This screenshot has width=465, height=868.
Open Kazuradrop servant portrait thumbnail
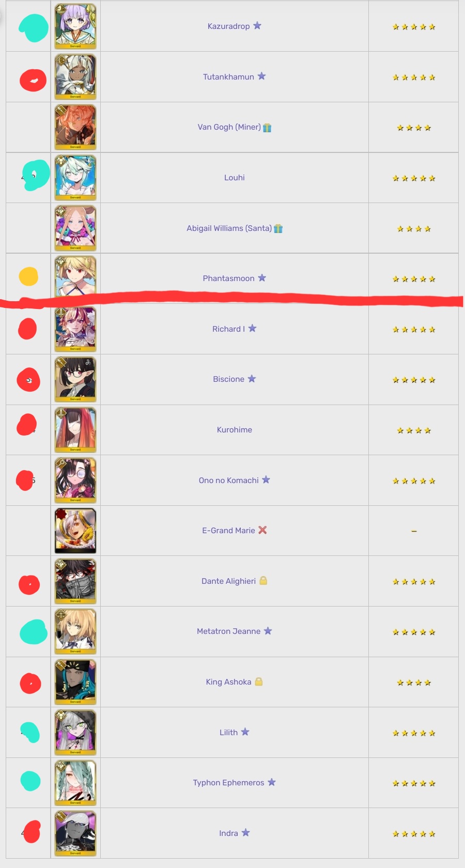(75, 26)
